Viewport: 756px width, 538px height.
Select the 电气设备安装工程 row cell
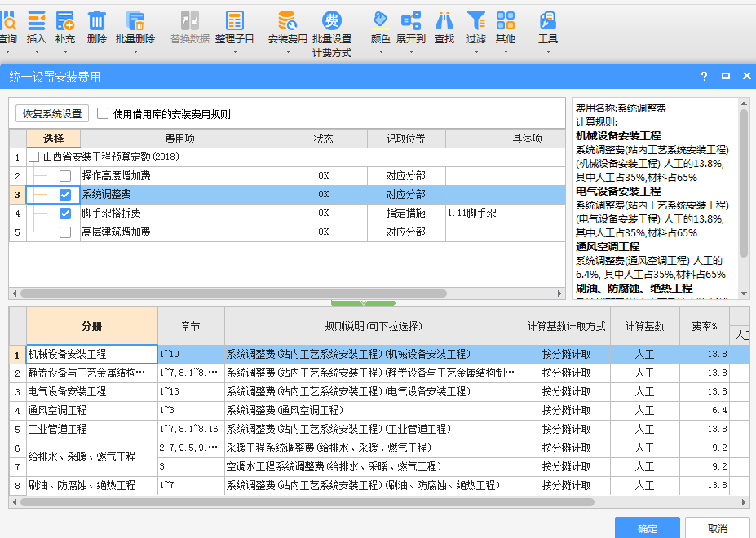pyautogui.click(x=91, y=392)
